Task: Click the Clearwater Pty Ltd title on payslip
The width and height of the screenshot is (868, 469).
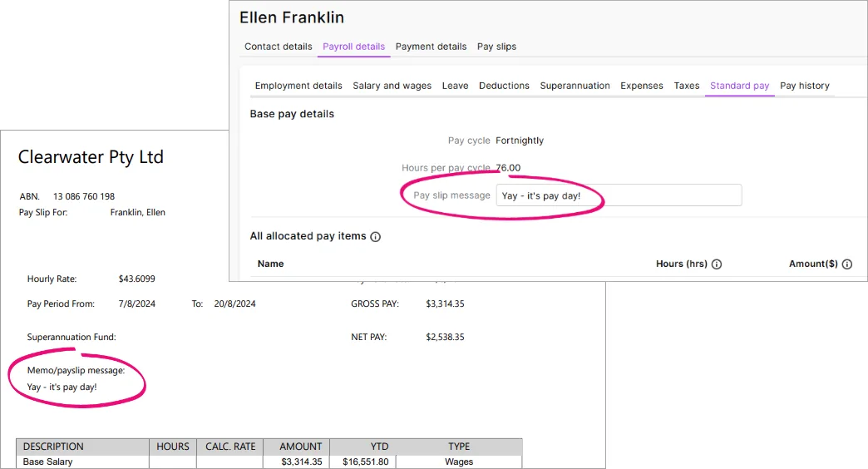Action: [x=91, y=157]
